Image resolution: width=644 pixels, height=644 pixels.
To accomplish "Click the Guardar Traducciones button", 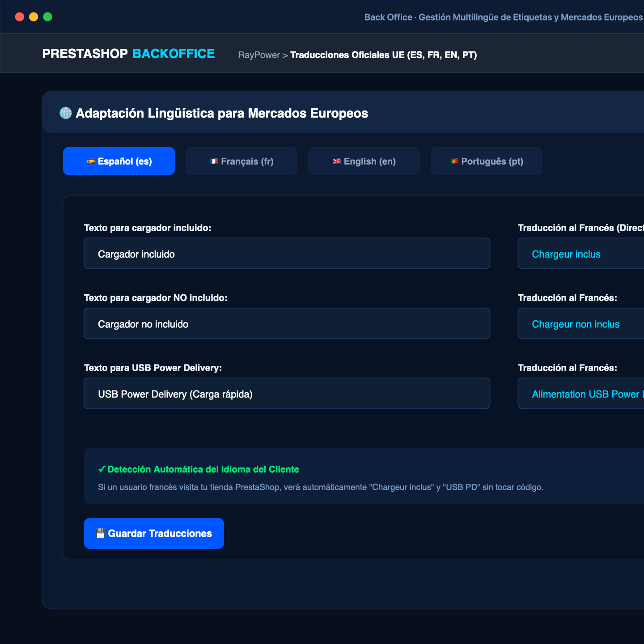I will pyautogui.click(x=154, y=533).
